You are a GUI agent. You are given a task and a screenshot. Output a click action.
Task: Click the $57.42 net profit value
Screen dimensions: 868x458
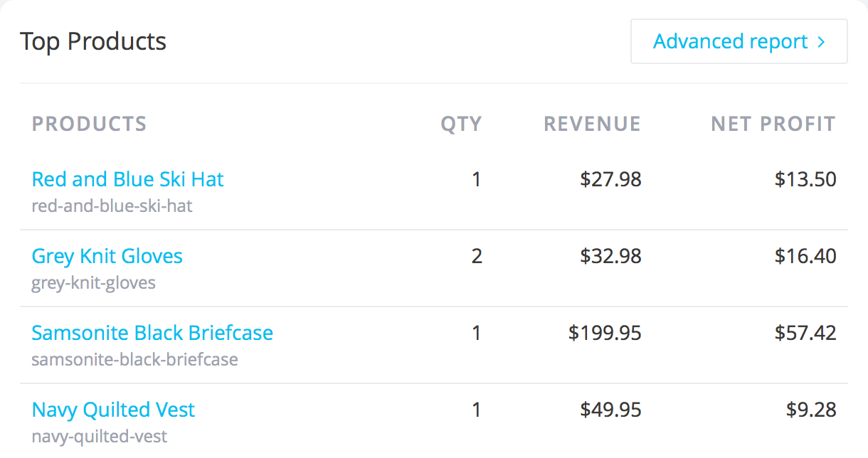point(805,333)
